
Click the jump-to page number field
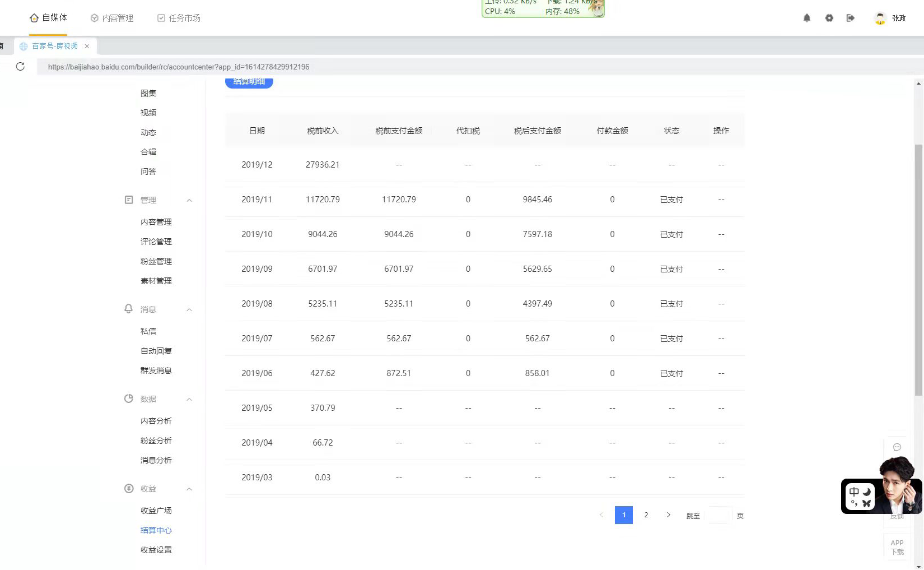click(719, 515)
